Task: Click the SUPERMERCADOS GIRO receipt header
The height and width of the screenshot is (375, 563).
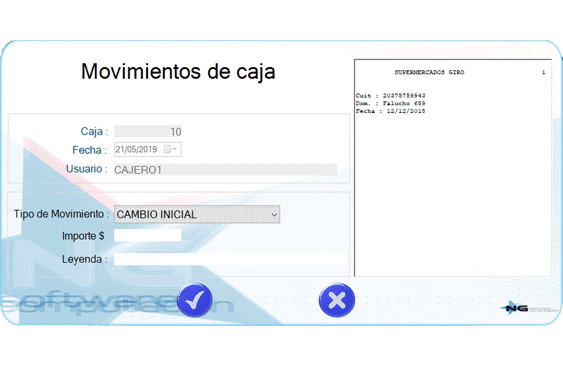Action: tap(429, 72)
